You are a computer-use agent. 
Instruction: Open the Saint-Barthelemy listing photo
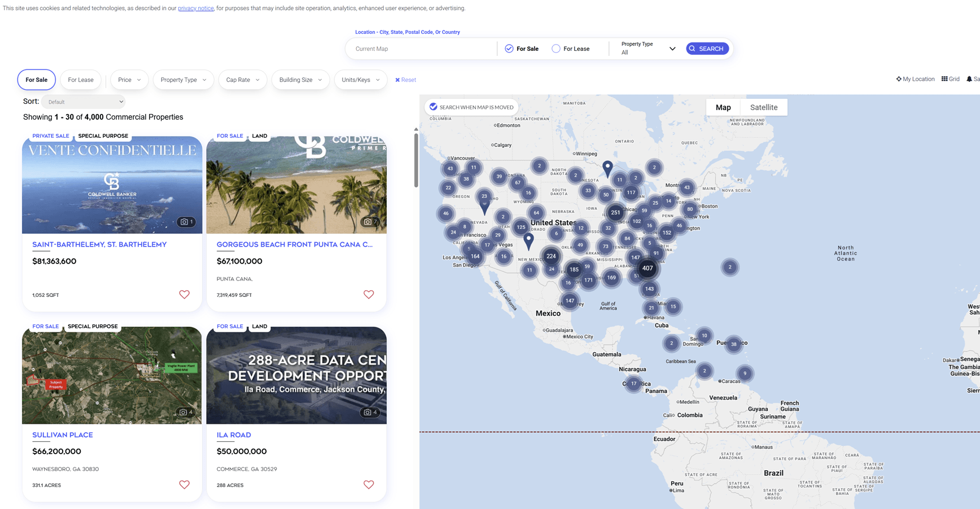[112, 185]
